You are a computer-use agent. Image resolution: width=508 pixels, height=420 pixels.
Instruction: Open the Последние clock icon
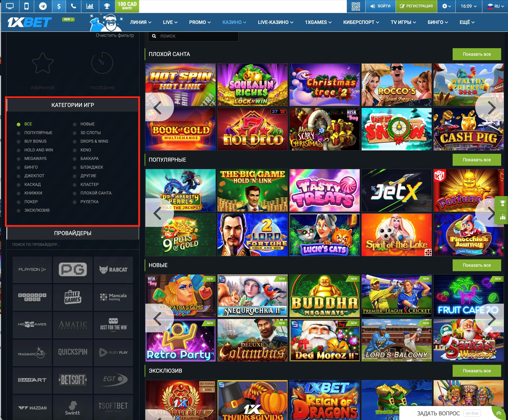click(102, 63)
